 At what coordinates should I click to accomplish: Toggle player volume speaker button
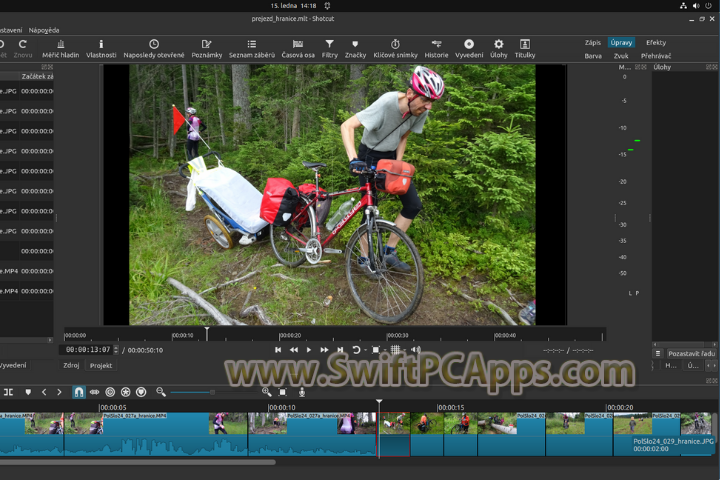point(416,350)
